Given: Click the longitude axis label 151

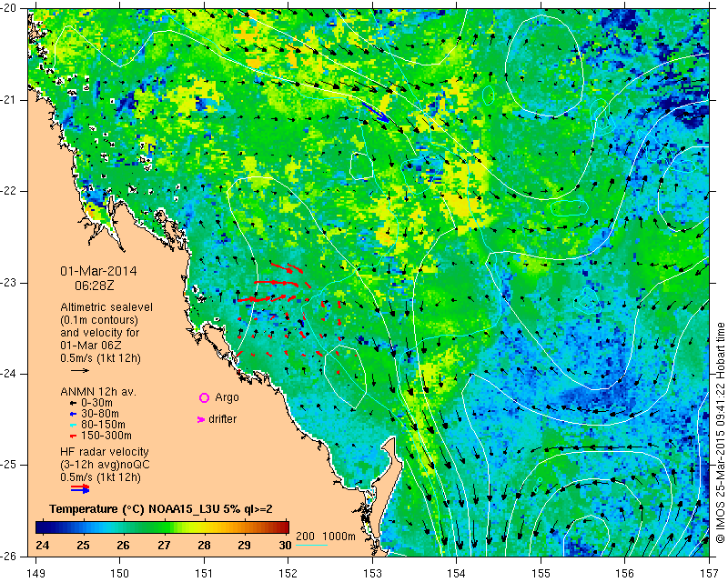Looking at the screenshot, I should [x=204, y=574].
